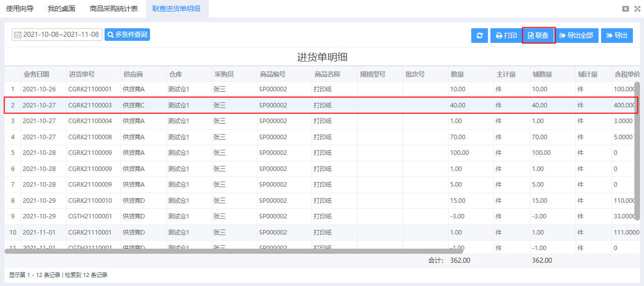
Task: Click the close-all tabs icon at top right
Action: pos(625,9)
